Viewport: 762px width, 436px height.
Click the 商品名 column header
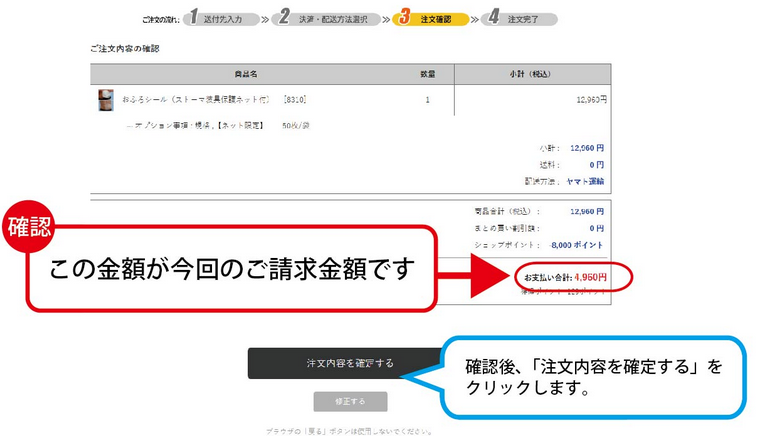tap(246, 74)
